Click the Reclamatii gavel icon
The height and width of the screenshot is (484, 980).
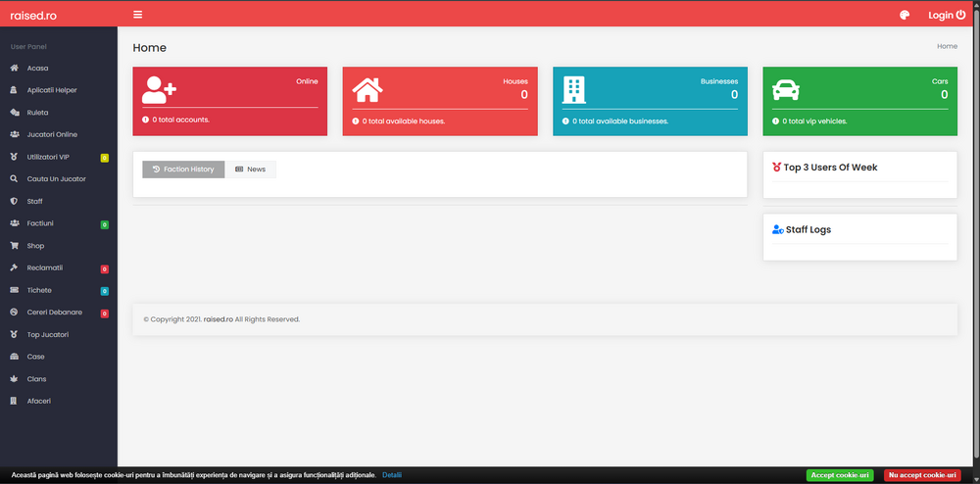point(15,267)
